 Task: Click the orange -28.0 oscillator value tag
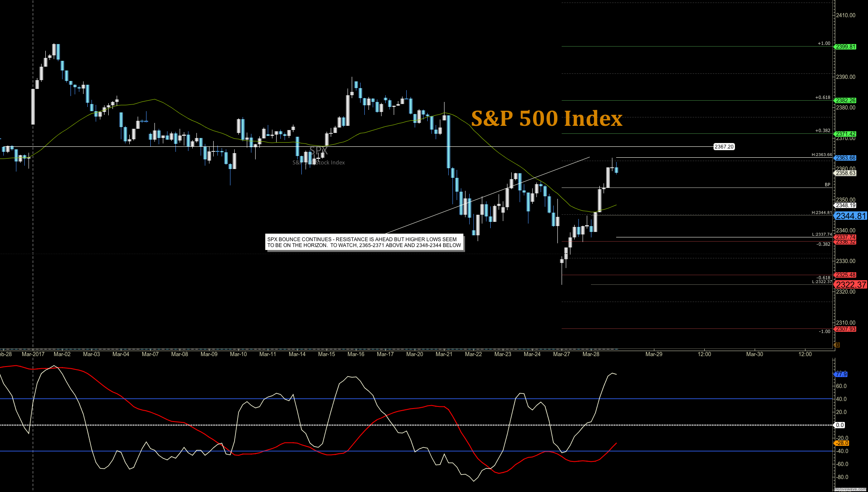[x=842, y=443]
